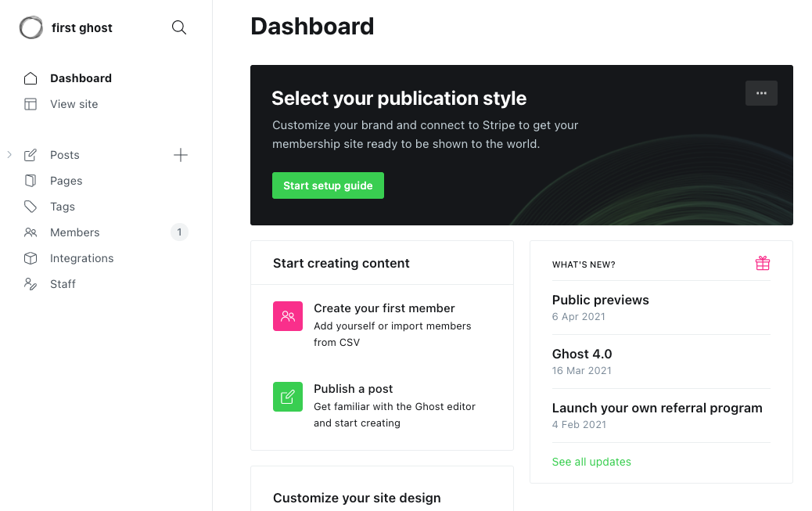Click the search magnifier icon
Screen dimensions: 812x511
click(179, 28)
